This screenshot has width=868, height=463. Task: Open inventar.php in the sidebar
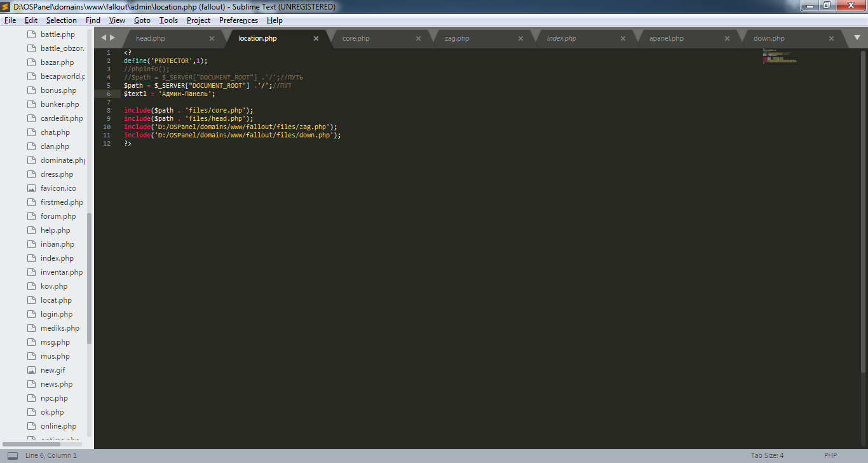62,272
